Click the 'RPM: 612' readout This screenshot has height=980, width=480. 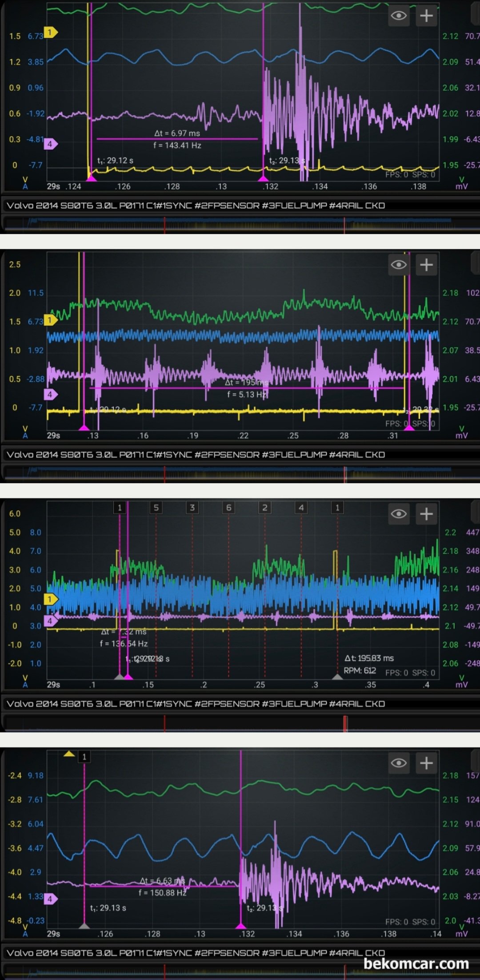click(360, 670)
